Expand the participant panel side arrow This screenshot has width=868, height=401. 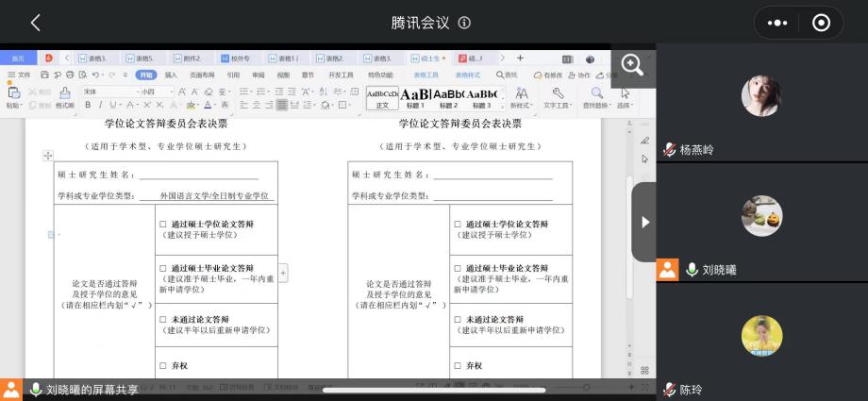coord(645,222)
